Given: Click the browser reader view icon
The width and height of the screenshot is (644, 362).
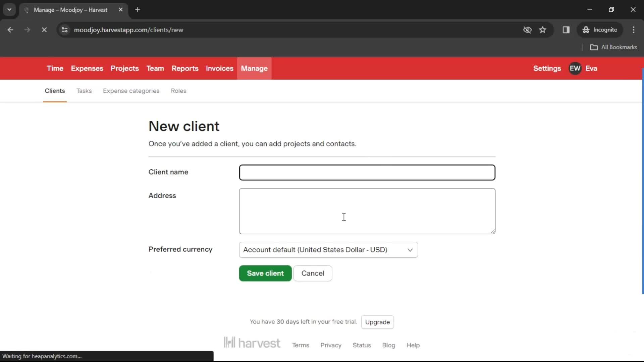Looking at the screenshot, I should click(x=567, y=29).
